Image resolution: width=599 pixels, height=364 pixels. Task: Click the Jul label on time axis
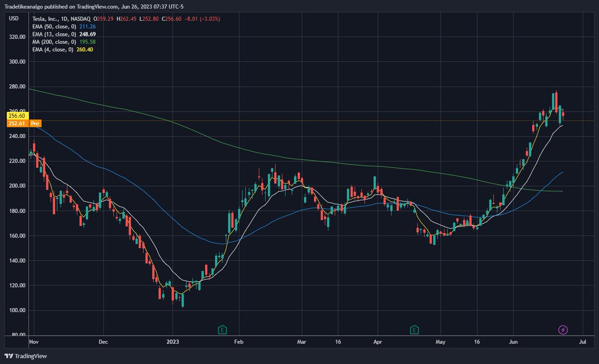582,343
